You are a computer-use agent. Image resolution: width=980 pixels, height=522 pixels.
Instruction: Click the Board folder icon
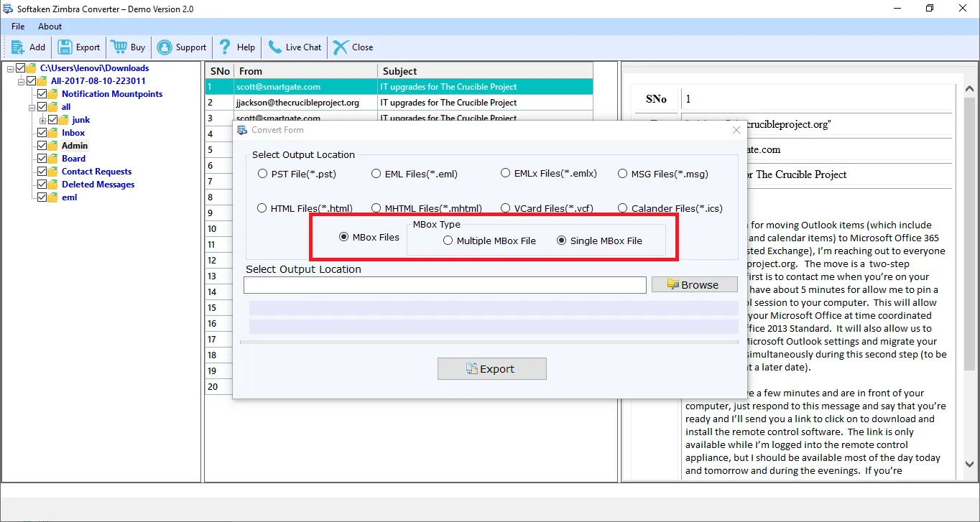coord(53,159)
